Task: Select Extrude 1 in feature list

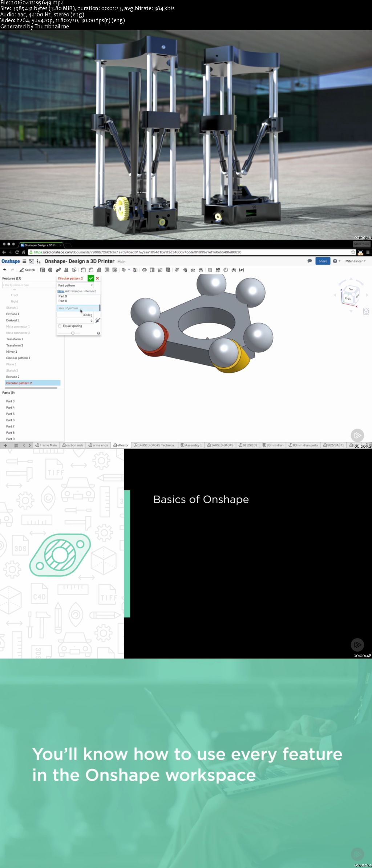Action: (13, 314)
